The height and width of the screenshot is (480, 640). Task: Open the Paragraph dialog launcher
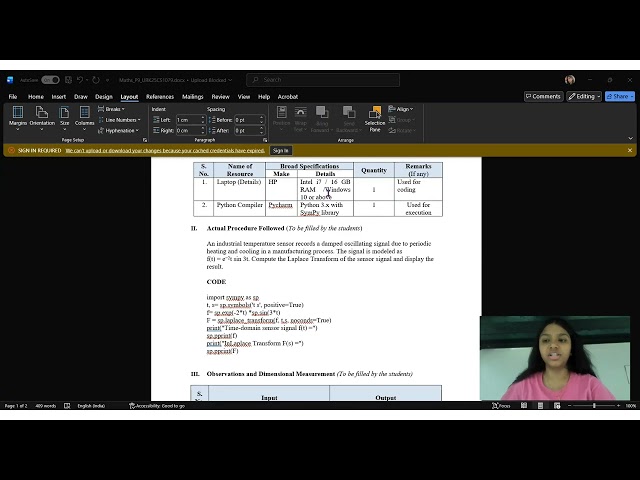pyautogui.click(x=265, y=140)
